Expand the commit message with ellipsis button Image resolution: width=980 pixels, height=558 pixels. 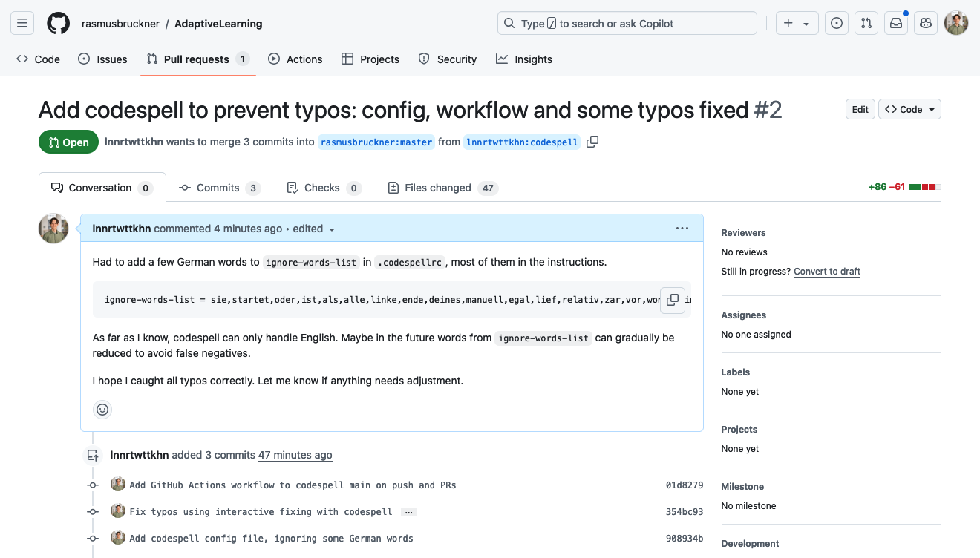click(x=408, y=512)
